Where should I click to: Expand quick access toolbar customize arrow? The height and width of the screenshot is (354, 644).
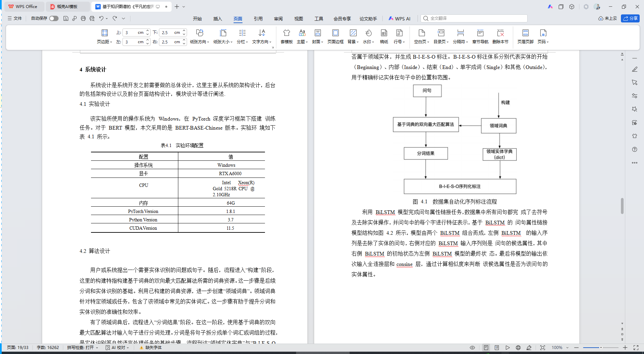tap(123, 18)
